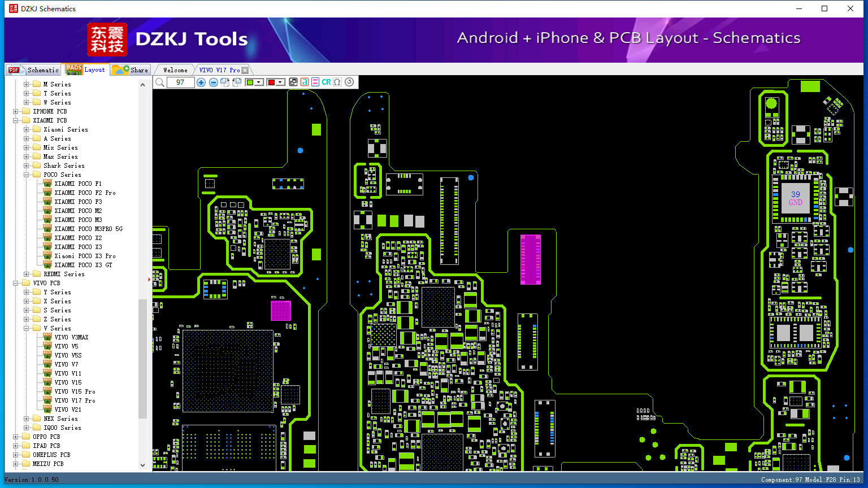Select the ONEPLUS PCB folder label
The width and height of the screenshot is (868, 488).
tap(51, 455)
